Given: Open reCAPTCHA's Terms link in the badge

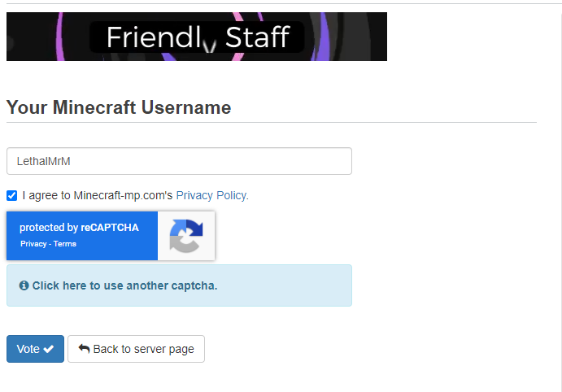Looking at the screenshot, I should click(65, 244).
